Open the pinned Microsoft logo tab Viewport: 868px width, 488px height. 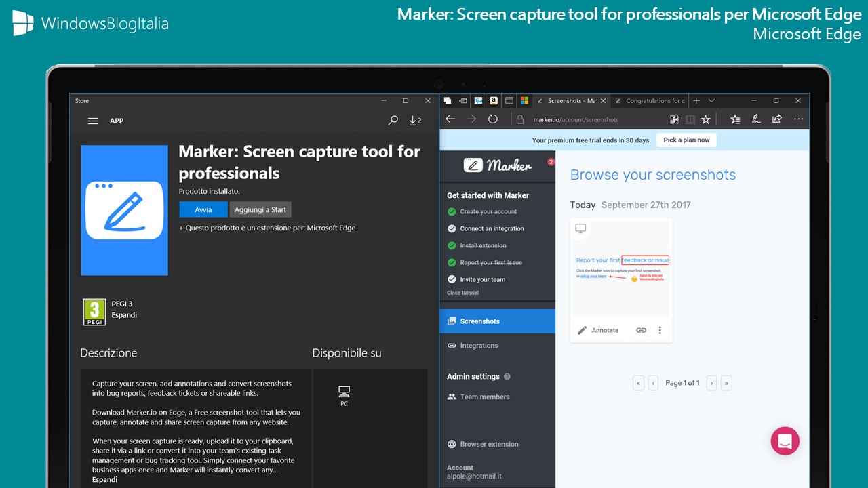[x=524, y=100]
